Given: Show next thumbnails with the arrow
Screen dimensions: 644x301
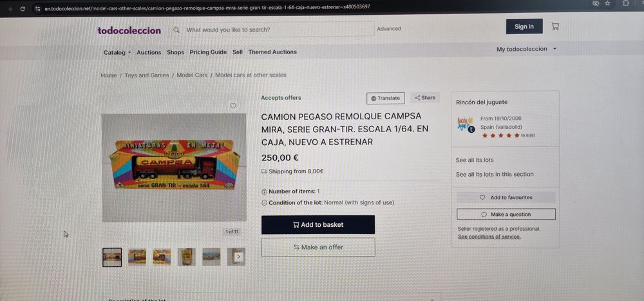Looking at the screenshot, I should [x=239, y=257].
